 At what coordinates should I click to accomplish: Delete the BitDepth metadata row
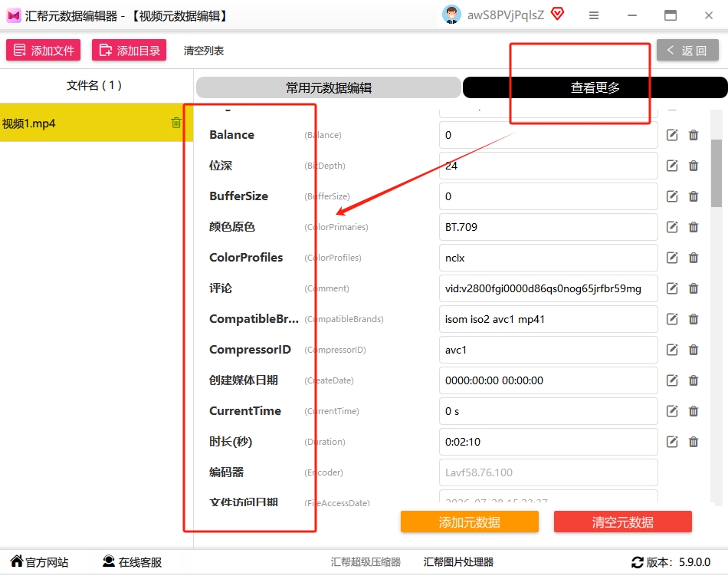click(694, 166)
